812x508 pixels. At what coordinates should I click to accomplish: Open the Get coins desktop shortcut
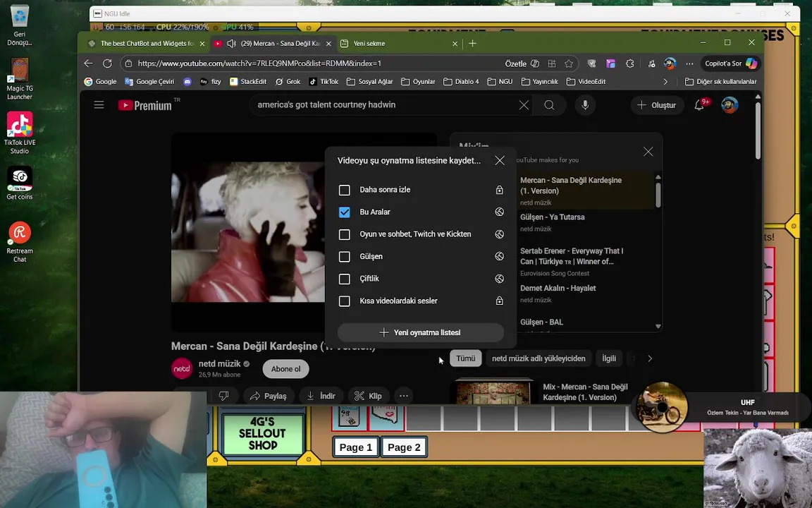coord(20,183)
